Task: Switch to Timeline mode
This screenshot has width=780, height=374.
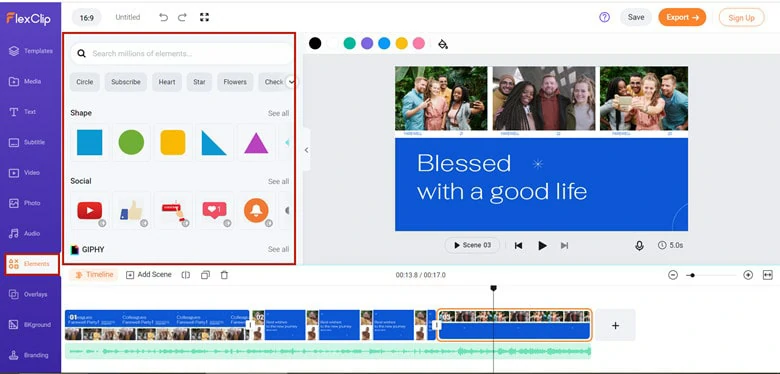Action: pos(94,275)
